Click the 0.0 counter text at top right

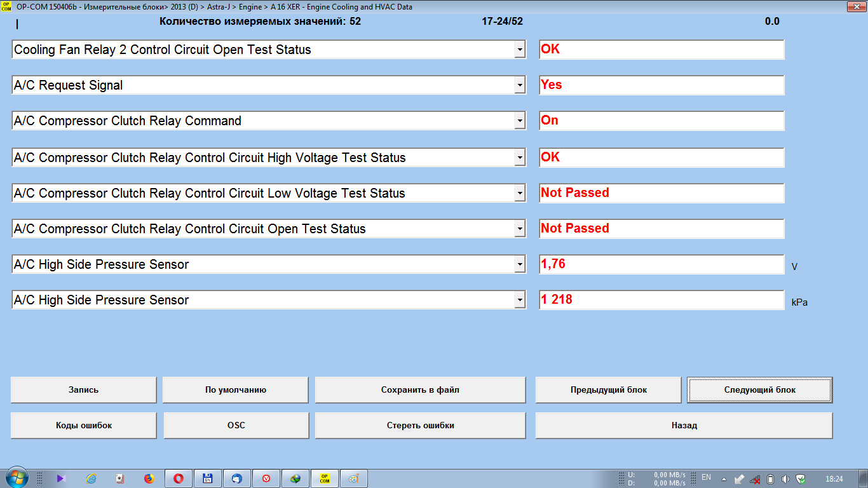coord(772,22)
